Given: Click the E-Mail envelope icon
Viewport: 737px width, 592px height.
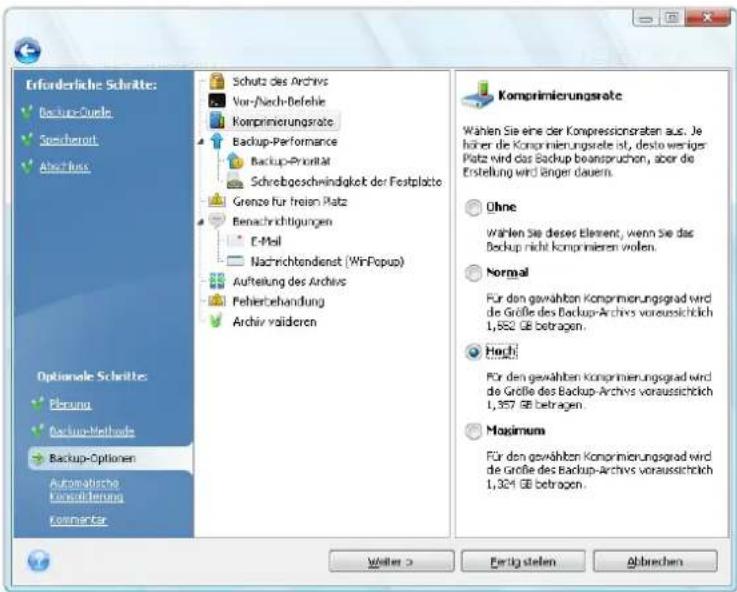Looking at the screenshot, I should (235, 241).
